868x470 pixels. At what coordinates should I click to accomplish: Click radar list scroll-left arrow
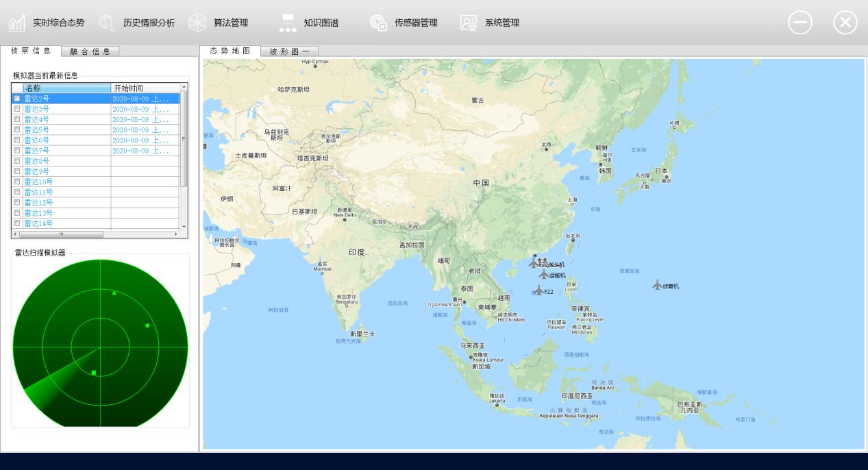click(15, 234)
